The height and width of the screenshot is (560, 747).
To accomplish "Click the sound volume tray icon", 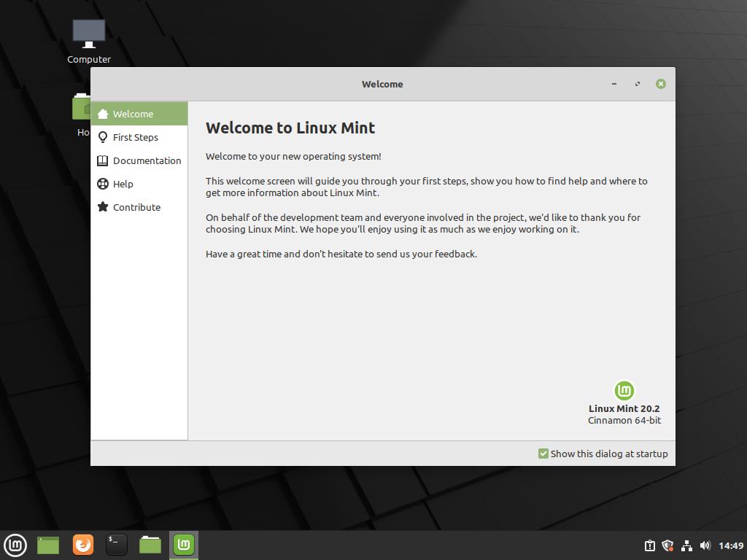I will click(705, 545).
